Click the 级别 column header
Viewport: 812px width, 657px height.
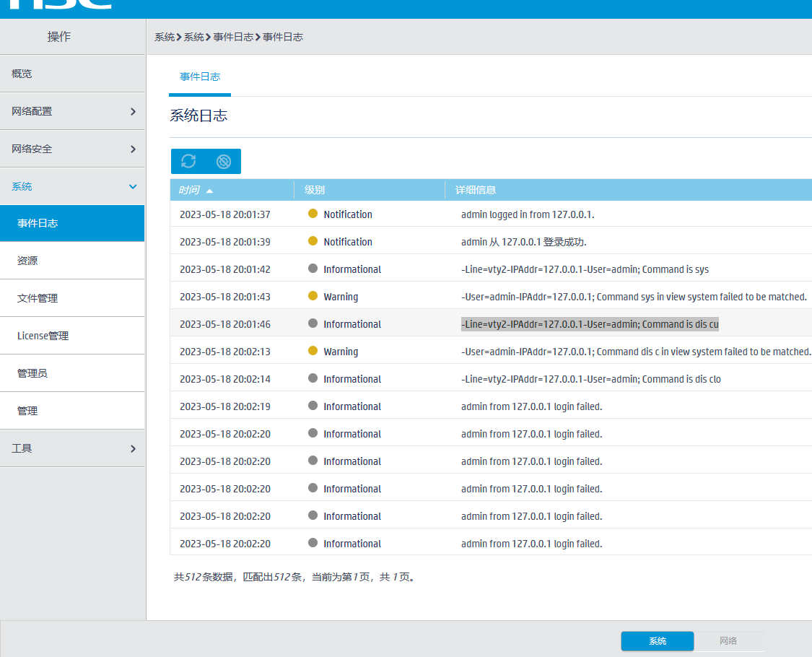[370, 190]
